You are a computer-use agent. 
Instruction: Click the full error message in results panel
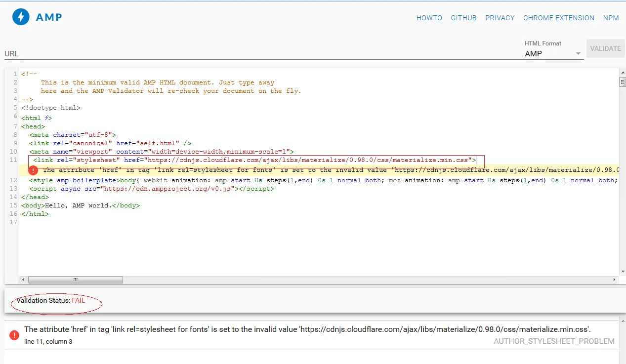point(308,329)
